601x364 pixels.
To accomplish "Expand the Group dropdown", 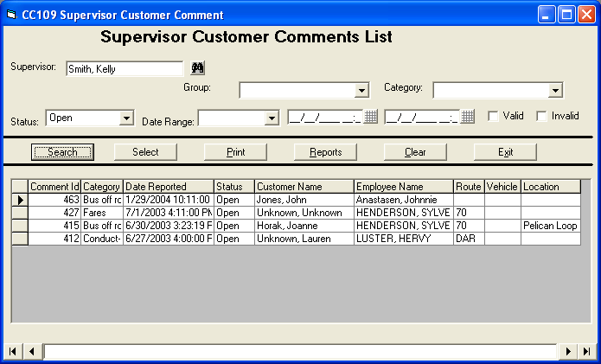I will coord(361,91).
